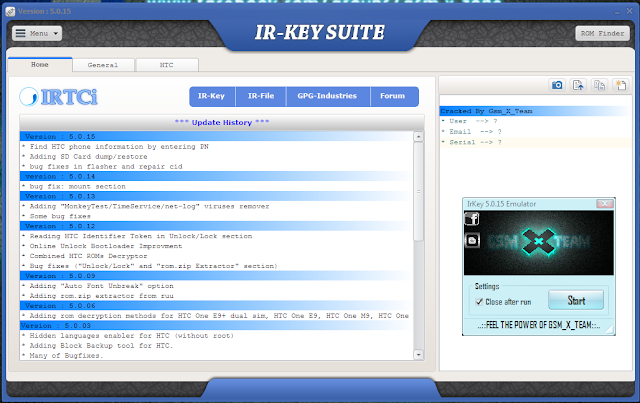Click the copy log icon
Viewport: 640px width, 403px height.
599,85
